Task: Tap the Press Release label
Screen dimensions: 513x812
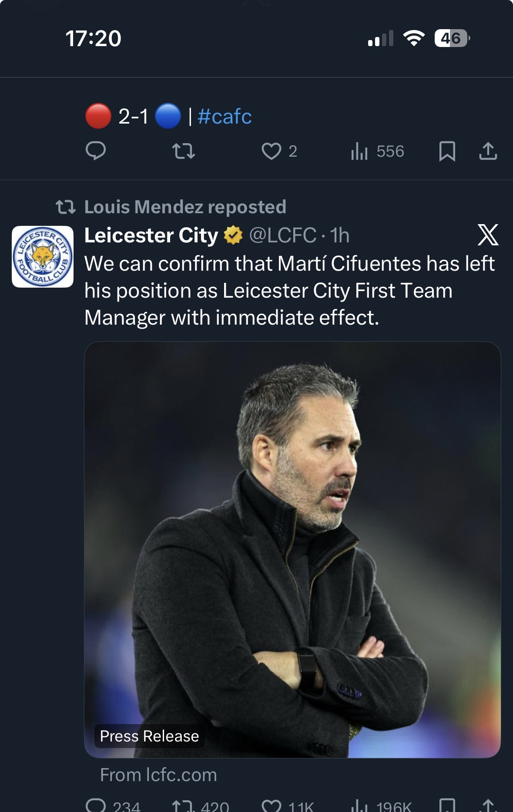Action: [149, 736]
